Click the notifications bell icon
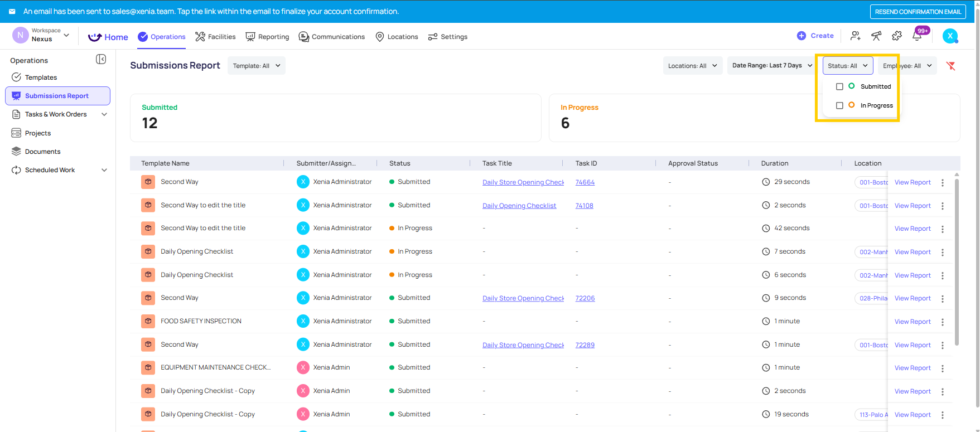980x432 pixels. [x=917, y=36]
